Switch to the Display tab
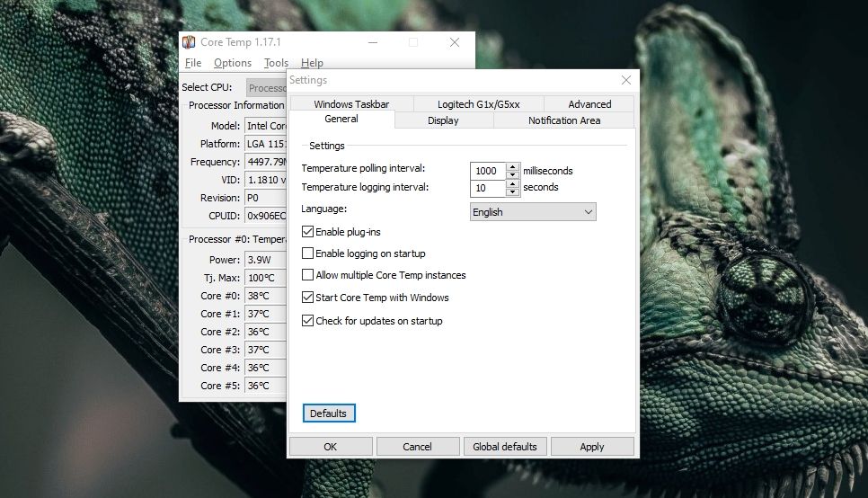Viewport: 868px width, 498px height. pos(443,120)
